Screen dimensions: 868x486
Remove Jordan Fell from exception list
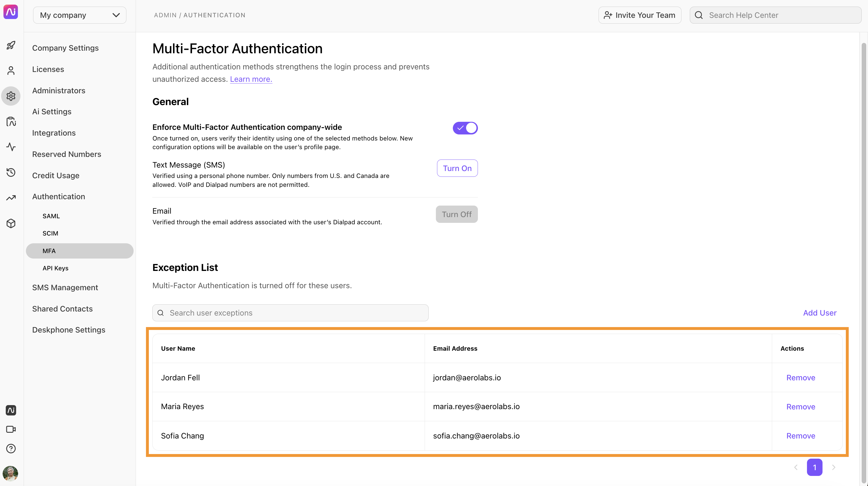point(801,377)
